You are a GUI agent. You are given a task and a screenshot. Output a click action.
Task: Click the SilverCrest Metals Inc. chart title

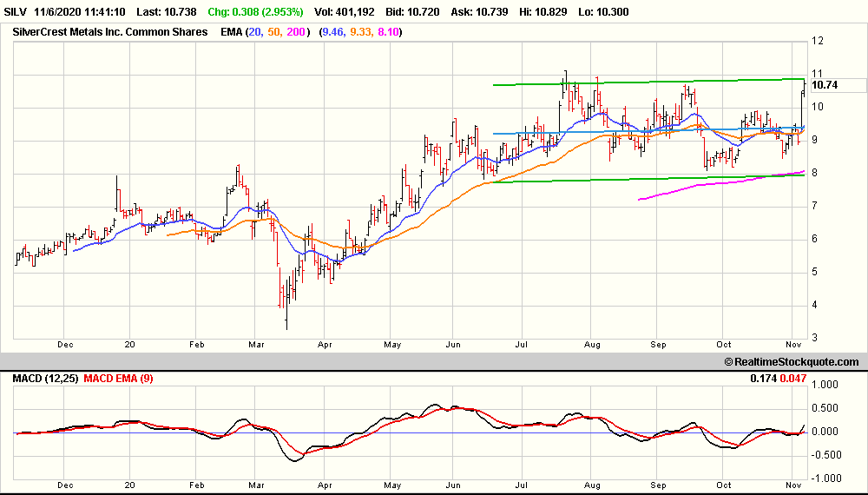[110, 32]
